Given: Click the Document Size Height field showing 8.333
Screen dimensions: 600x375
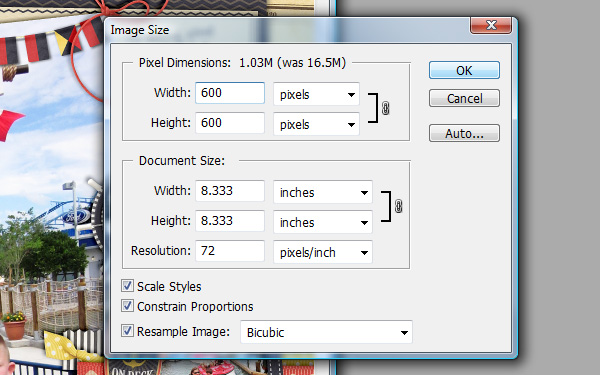Looking at the screenshot, I should pos(230,221).
